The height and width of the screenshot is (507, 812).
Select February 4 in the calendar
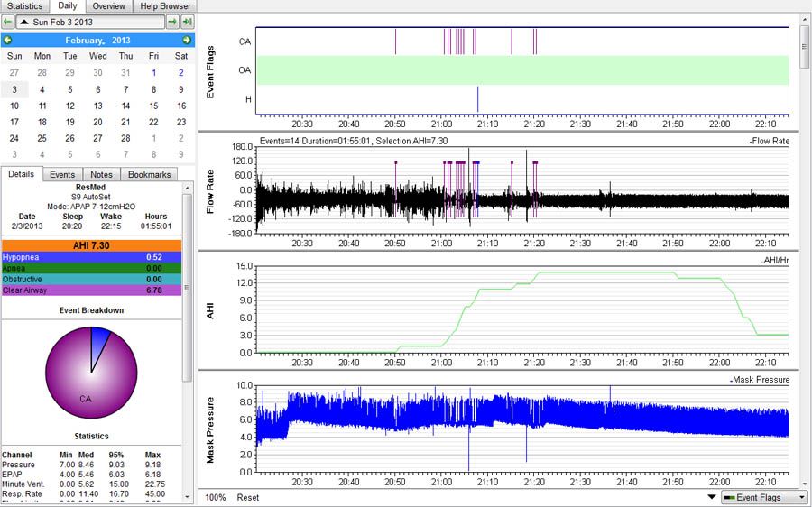point(42,89)
